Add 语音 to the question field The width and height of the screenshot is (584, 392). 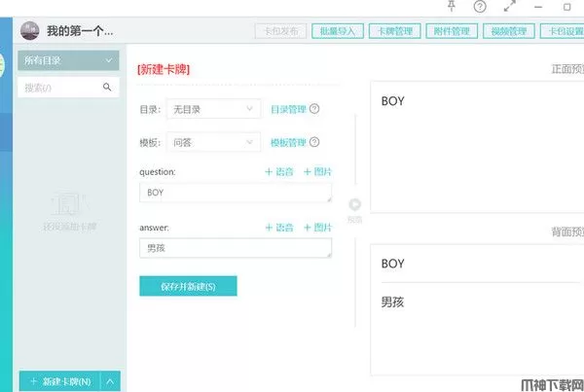279,172
